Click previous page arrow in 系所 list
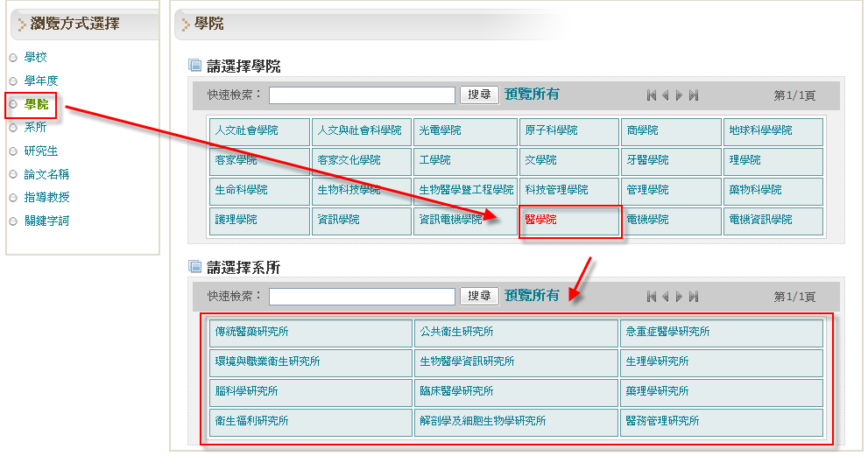868x456 pixels. 665,297
